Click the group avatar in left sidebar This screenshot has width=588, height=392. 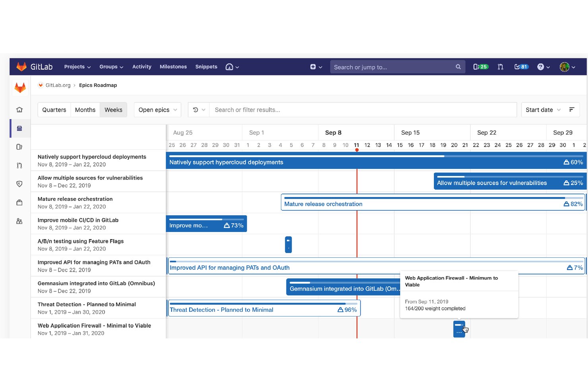[x=20, y=87]
